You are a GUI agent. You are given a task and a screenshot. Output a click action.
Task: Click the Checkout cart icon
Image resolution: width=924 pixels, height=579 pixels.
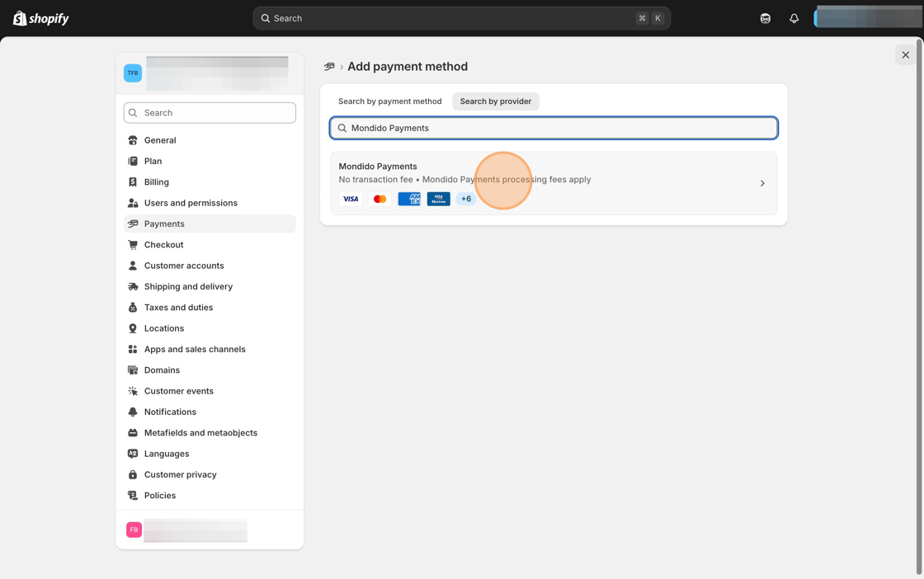tap(133, 244)
